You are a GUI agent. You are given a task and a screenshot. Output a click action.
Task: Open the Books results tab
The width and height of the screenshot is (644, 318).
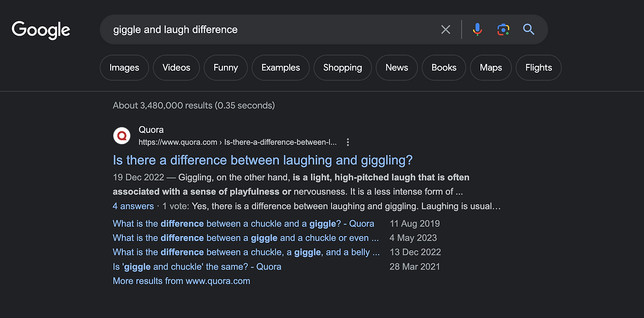(x=444, y=67)
